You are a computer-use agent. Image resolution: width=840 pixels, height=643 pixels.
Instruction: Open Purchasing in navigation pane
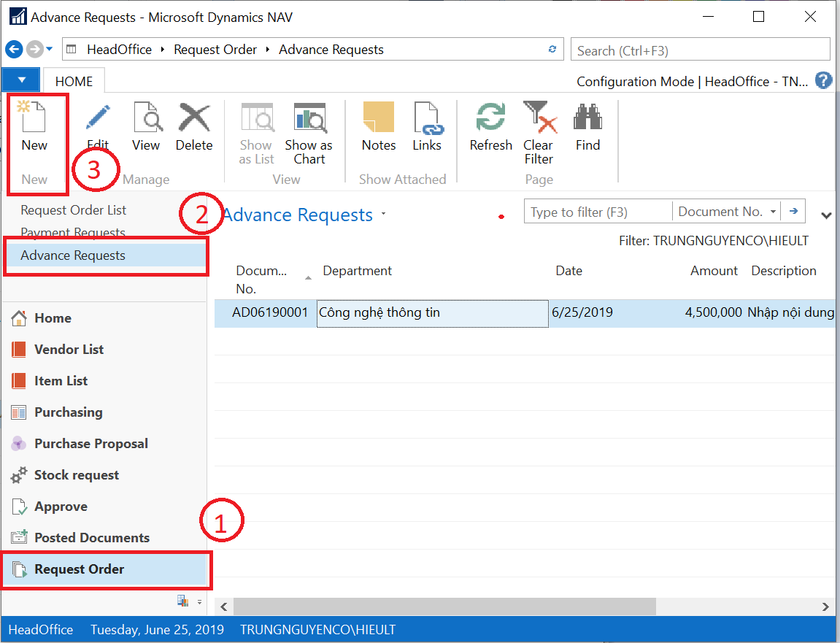(69, 412)
